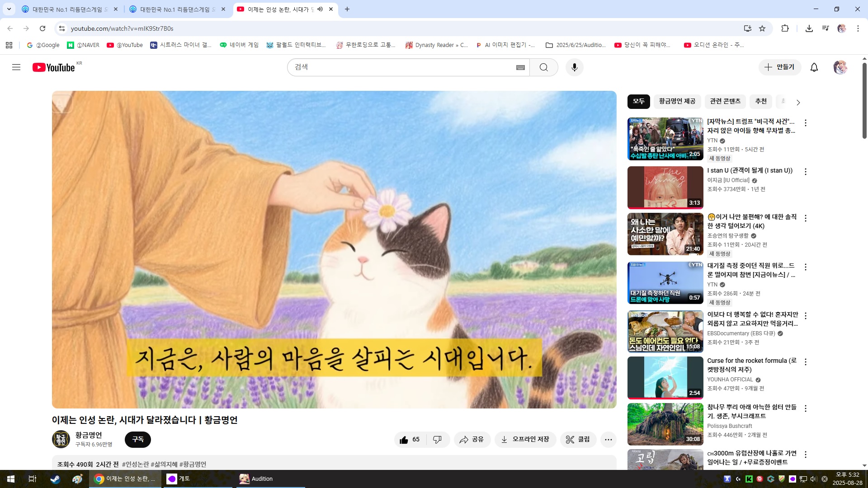Image resolution: width=868 pixels, height=488 pixels.
Task: Open the #인성논란 hashtag link
Action: [x=135, y=464]
